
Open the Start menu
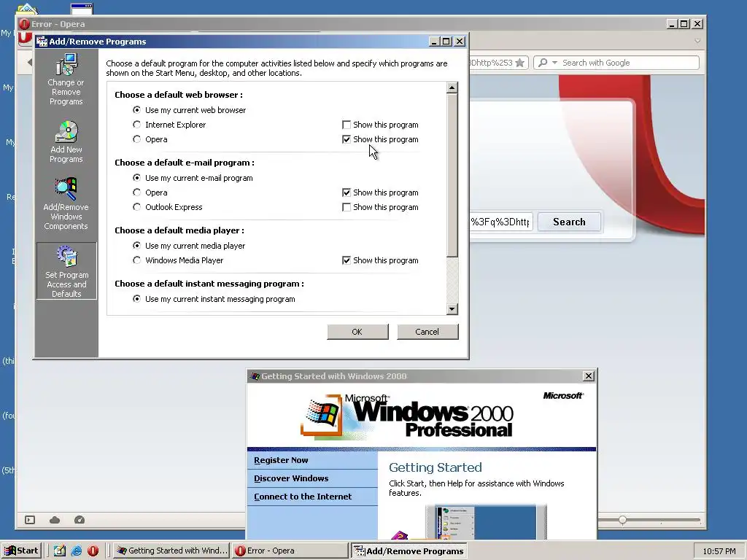(21, 551)
